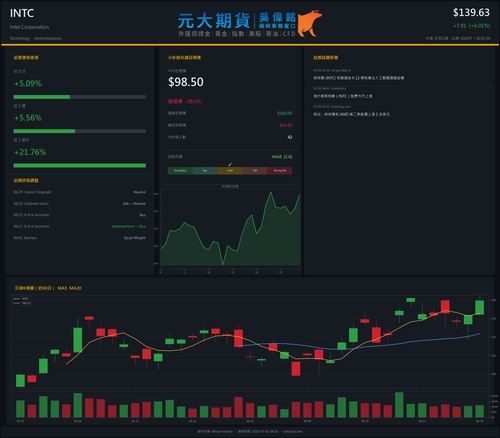Click the +5.09% three-day return value
Viewport: 500px width, 438px height.
pyautogui.click(x=28, y=83)
